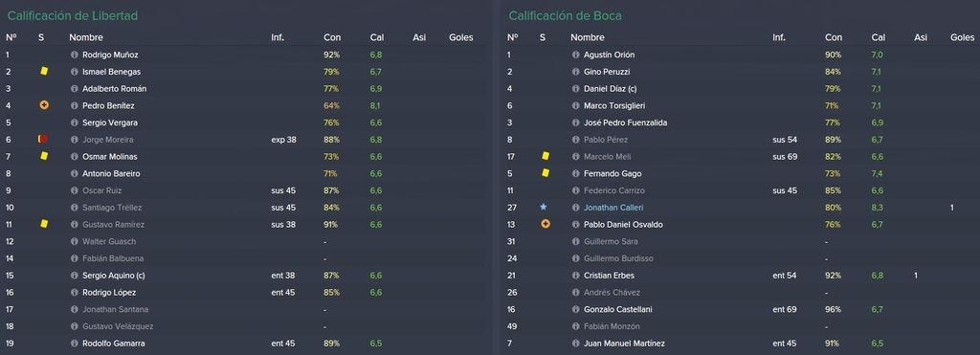Click the info icon beside Rodrigo Muñoz
980x355 pixels.
(75, 55)
